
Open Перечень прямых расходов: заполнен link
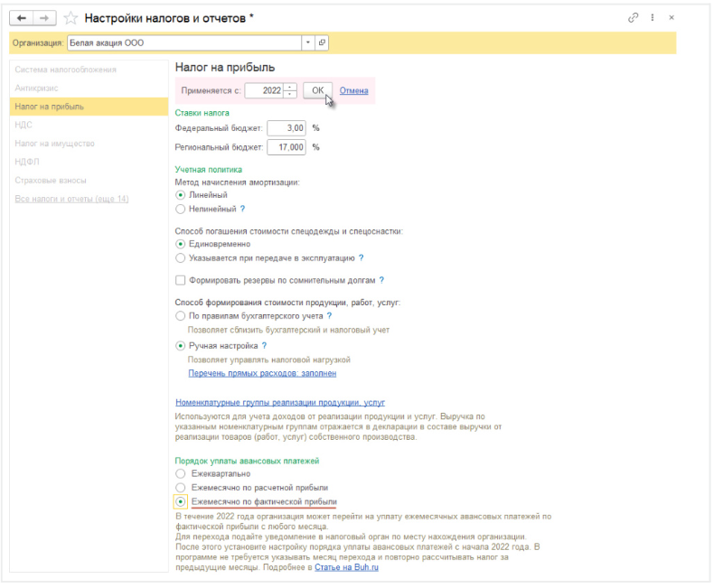point(262,373)
